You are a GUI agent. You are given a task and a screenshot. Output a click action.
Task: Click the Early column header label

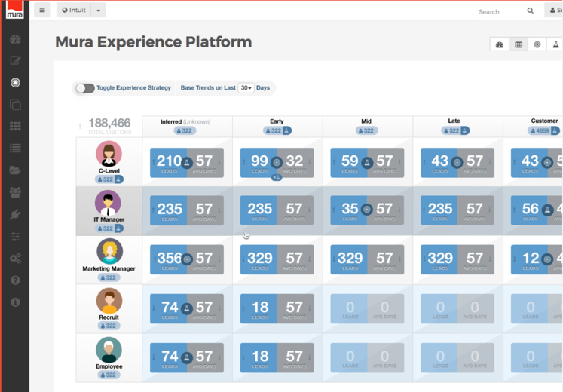277,121
